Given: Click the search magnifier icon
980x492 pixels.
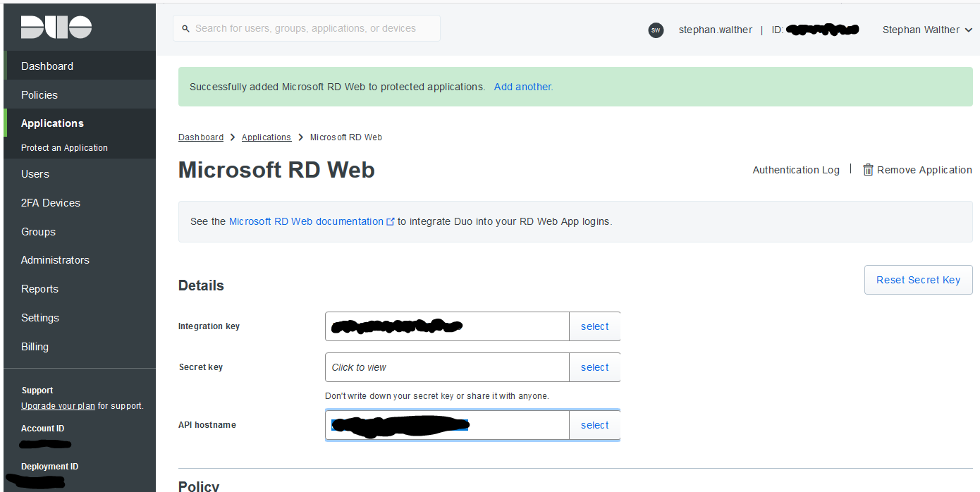Looking at the screenshot, I should coord(186,29).
